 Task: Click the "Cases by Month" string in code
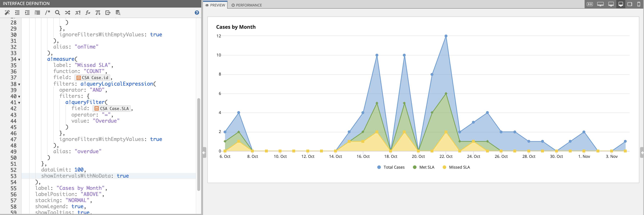pos(80,188)
